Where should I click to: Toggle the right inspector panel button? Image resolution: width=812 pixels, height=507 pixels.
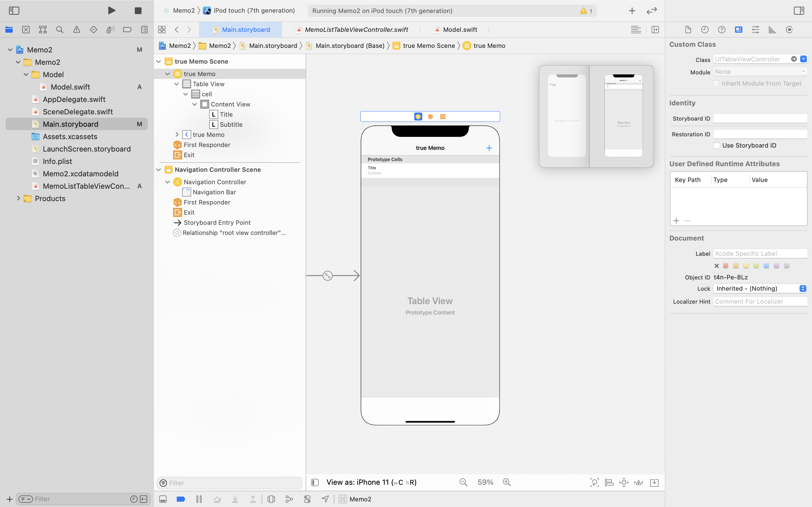coord(799,11)
